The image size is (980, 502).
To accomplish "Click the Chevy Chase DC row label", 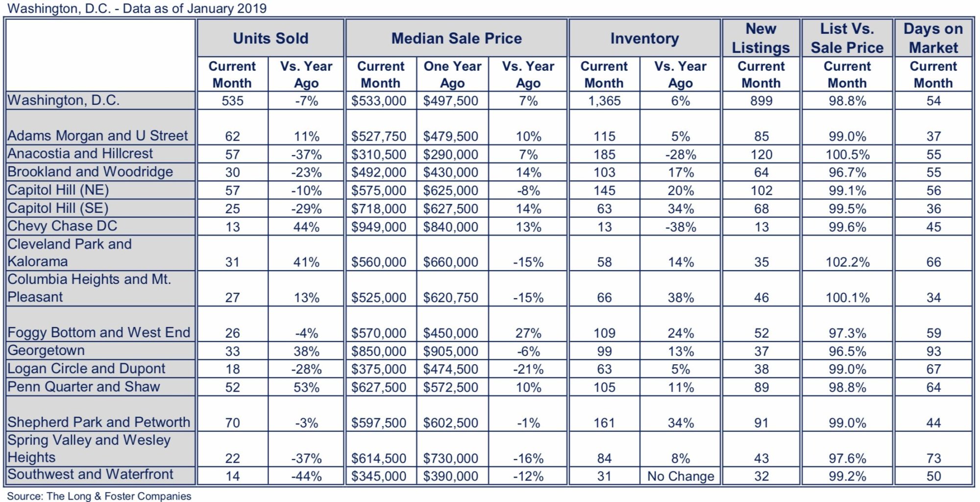I will pos(63,226).
